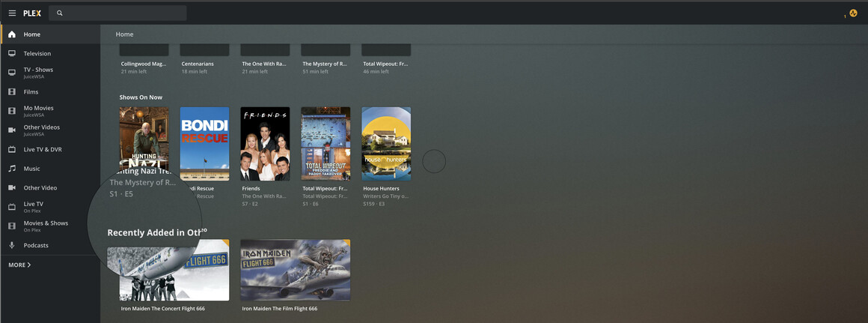Screen dimensions: 868x323
Task: Click 51 min left text
Action: (x=315, y=71)
